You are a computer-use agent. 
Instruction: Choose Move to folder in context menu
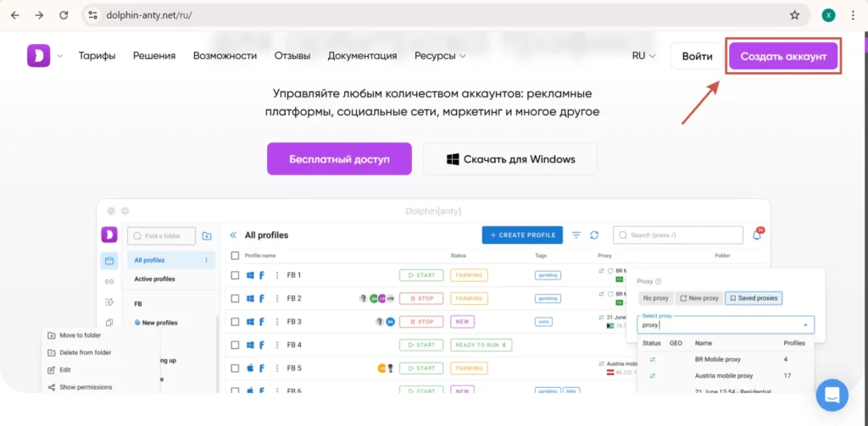pyautogui.click(x=79, y=335)
